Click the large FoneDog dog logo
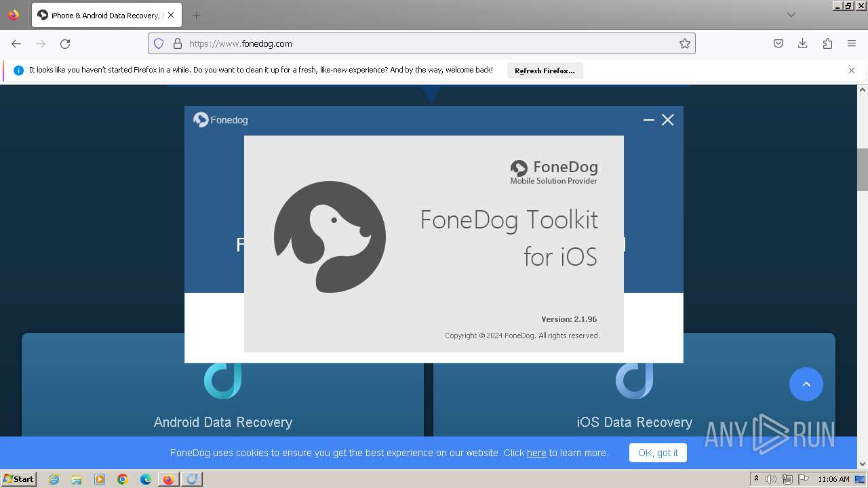868x488 pixels. click(x=330, y=237)
